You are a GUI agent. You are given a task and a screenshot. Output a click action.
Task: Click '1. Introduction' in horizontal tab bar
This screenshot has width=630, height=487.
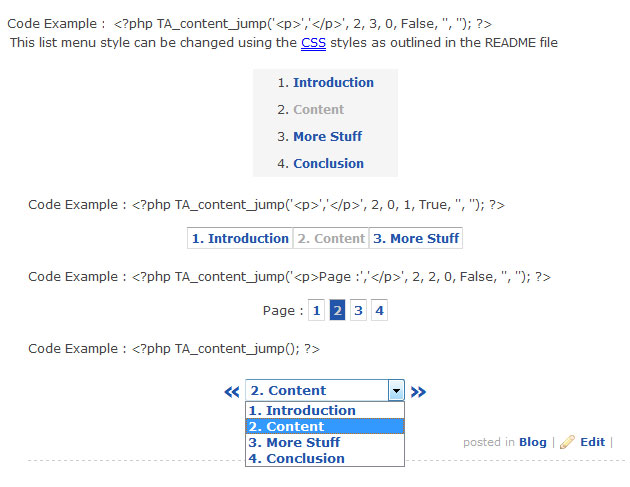click(x=240, y=238)
